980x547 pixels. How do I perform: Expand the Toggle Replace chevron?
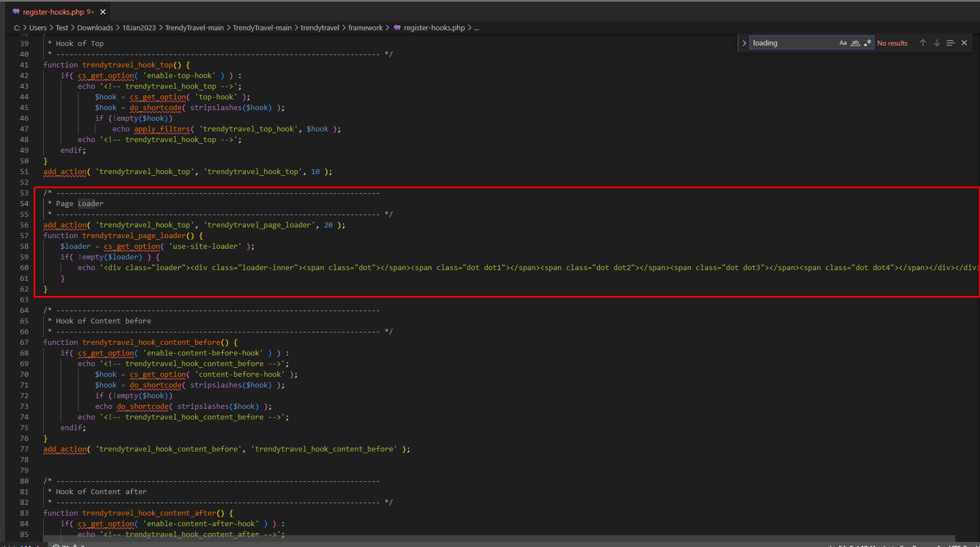point(744,43)
